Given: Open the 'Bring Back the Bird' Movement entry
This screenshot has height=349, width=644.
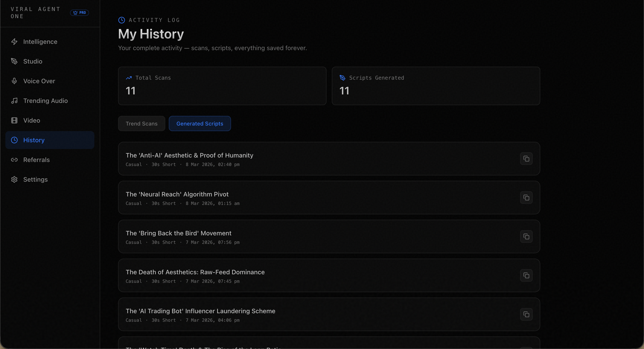Looking at the screenshot, I should (329, 236).
